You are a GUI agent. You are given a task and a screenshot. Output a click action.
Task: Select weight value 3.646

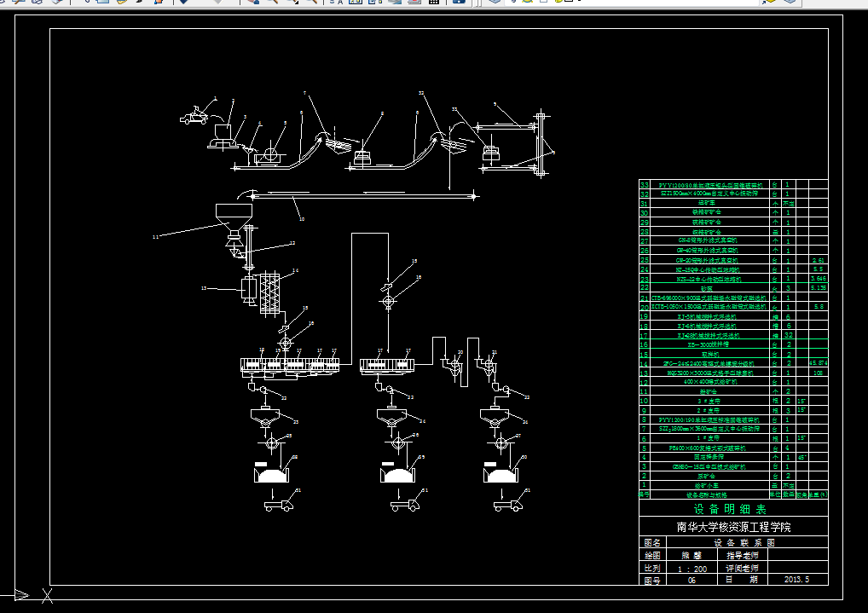(819, 279)
